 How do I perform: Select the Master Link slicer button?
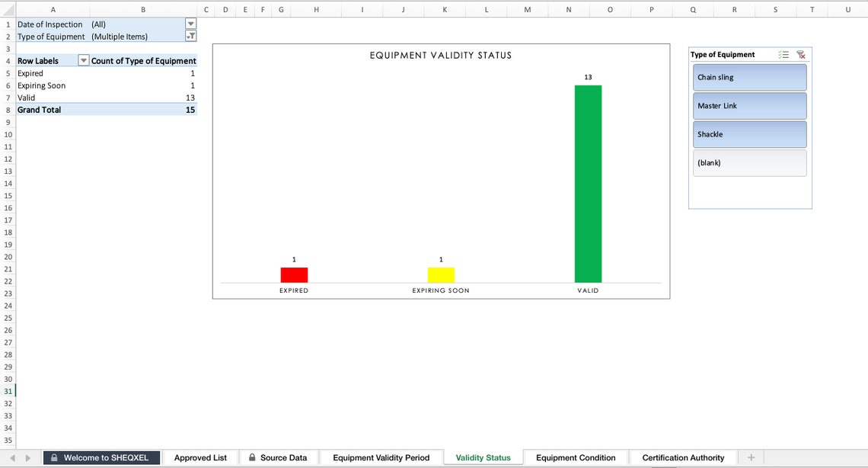[x=749, y=105]
